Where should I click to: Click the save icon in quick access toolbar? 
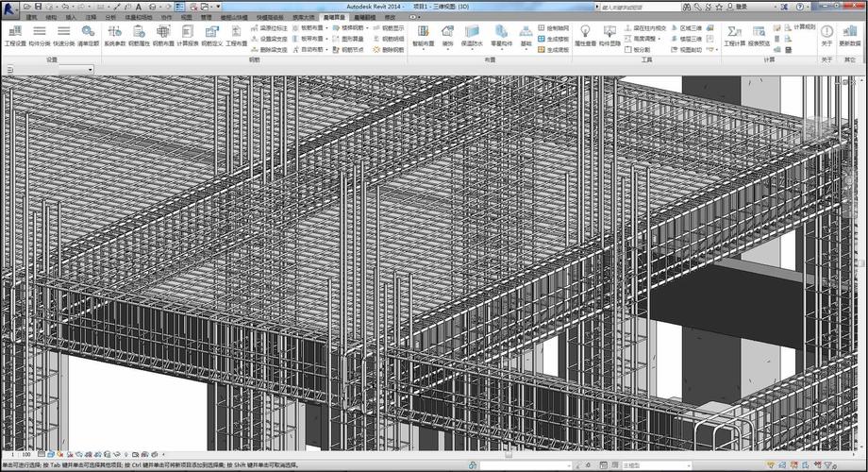(x=38, y=7)
